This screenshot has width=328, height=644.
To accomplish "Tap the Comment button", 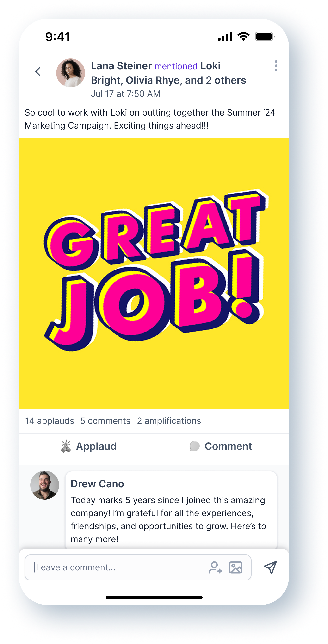I will point(221,446).
